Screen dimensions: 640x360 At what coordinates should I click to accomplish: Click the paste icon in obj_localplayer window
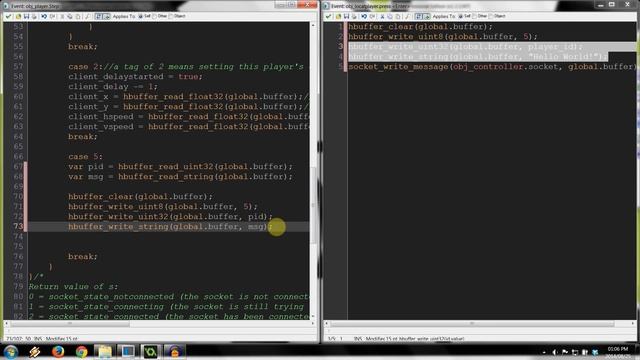pyautogui.click(x=398, y=16)
